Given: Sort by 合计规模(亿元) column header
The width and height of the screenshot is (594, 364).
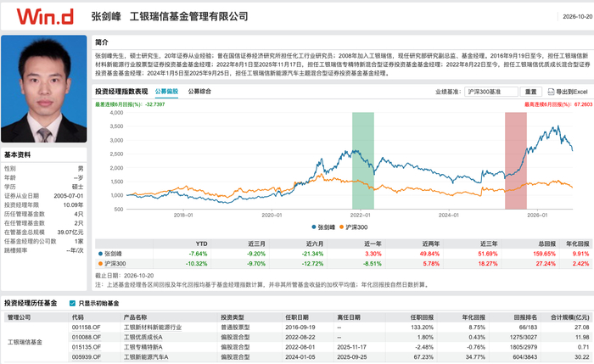Looking at the screenshot, I should tap(570, 317).
